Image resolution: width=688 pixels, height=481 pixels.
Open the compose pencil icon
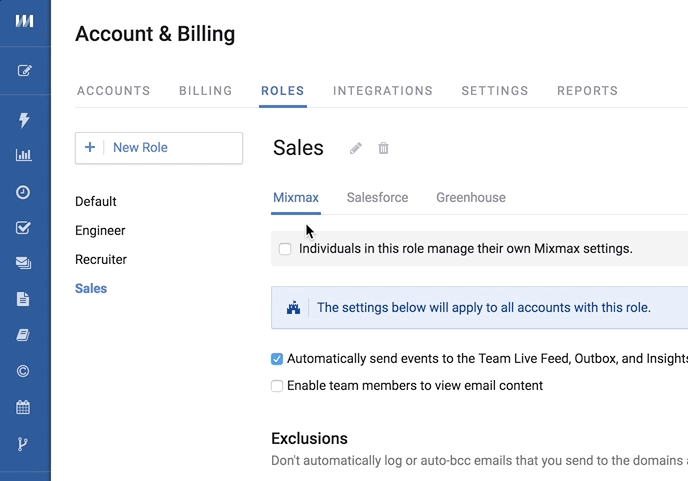(24, 70)
